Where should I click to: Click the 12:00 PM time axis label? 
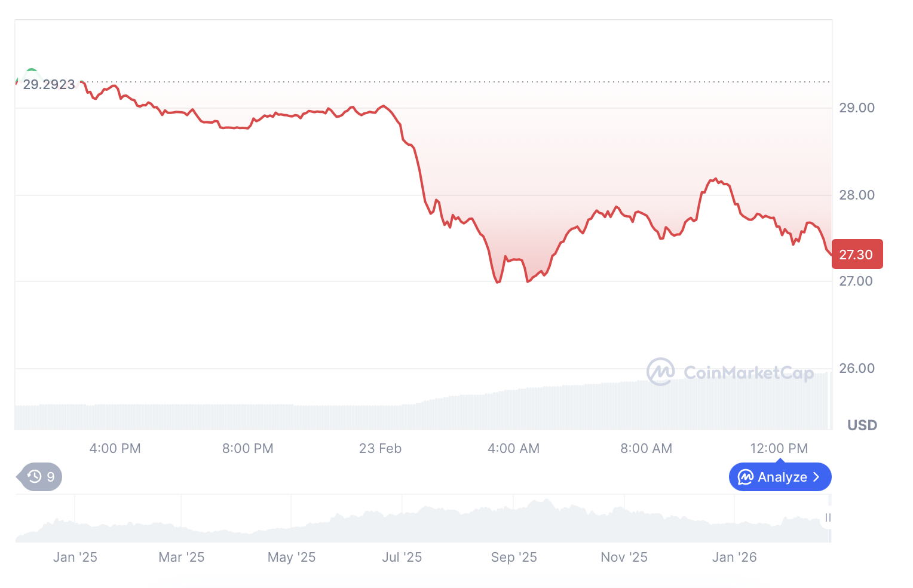point(779,448)
